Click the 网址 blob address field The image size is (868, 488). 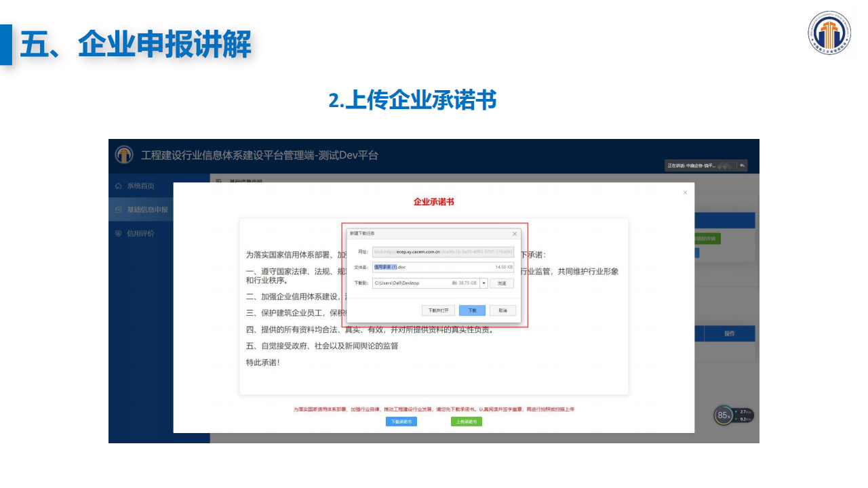click(442, 251)
